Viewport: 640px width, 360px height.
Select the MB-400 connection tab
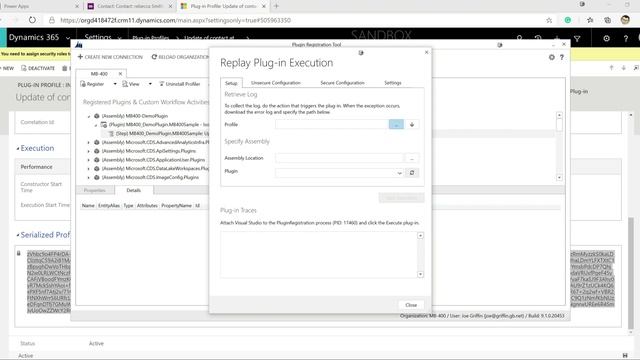[x=99, y=74]
